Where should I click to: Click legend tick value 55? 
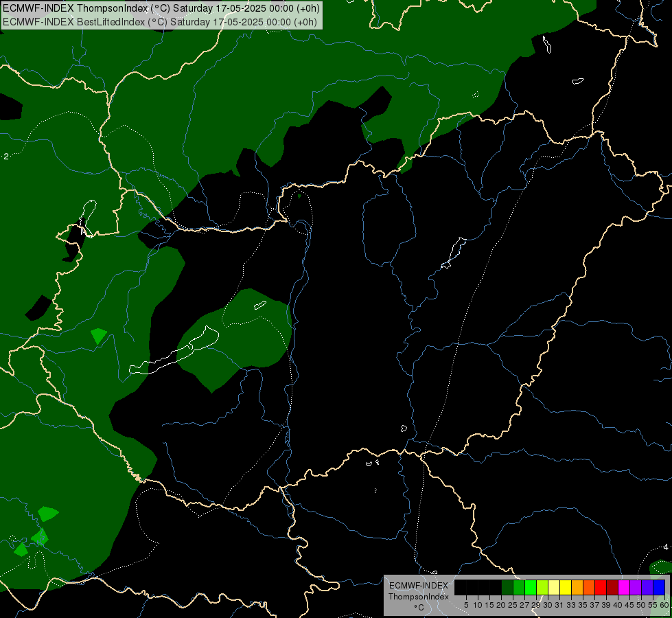653,605
